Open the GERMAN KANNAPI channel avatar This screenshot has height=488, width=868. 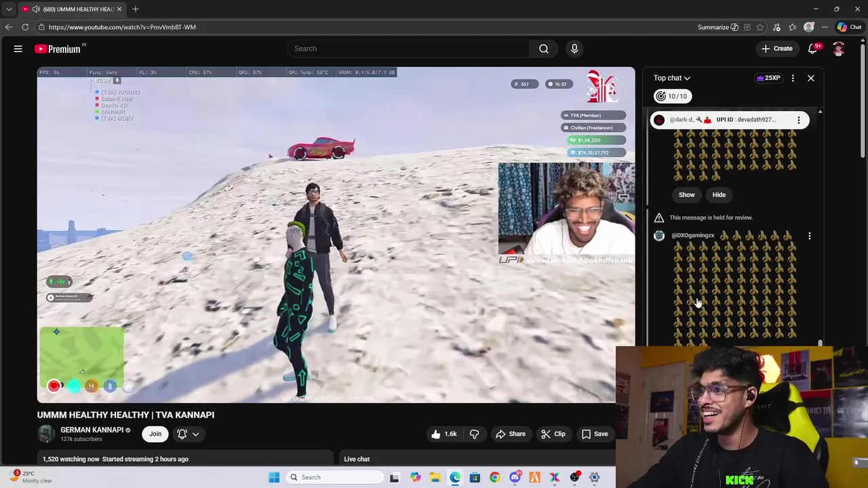[x=46, y=434]
